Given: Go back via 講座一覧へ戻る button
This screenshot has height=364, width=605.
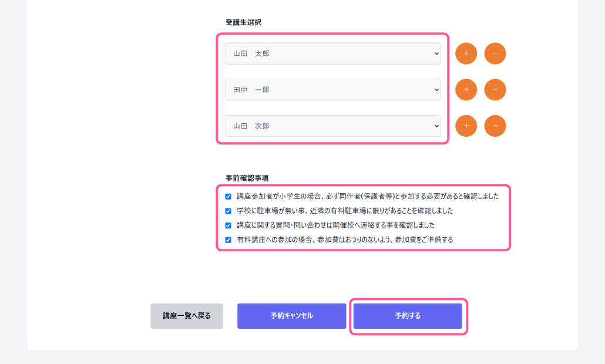Looking at the screenshot, I should pyautogui.click(x=186, y=316).
